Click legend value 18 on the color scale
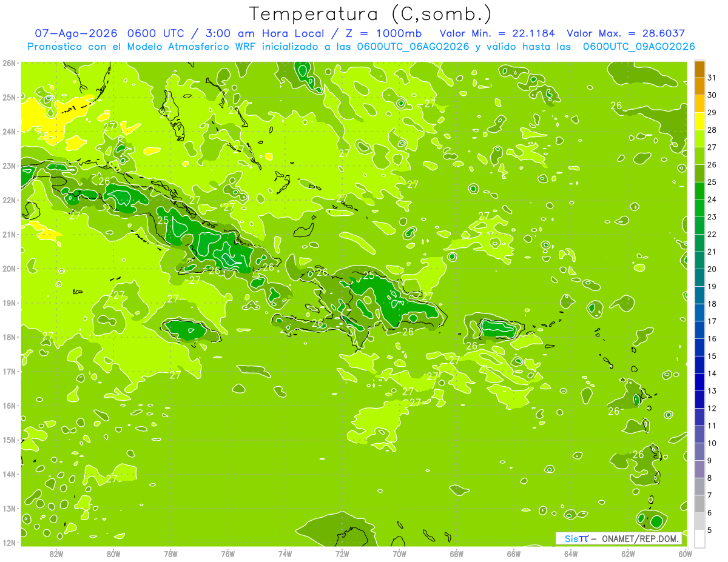 (x=712, y=304)
